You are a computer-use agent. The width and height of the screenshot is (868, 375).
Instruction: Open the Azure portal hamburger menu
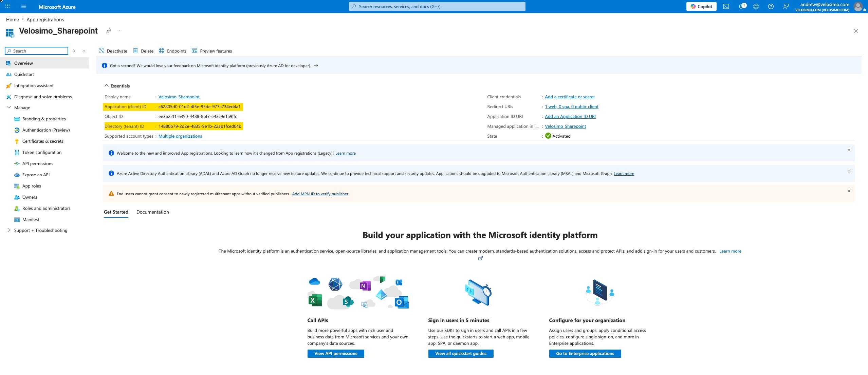(24, 6)
